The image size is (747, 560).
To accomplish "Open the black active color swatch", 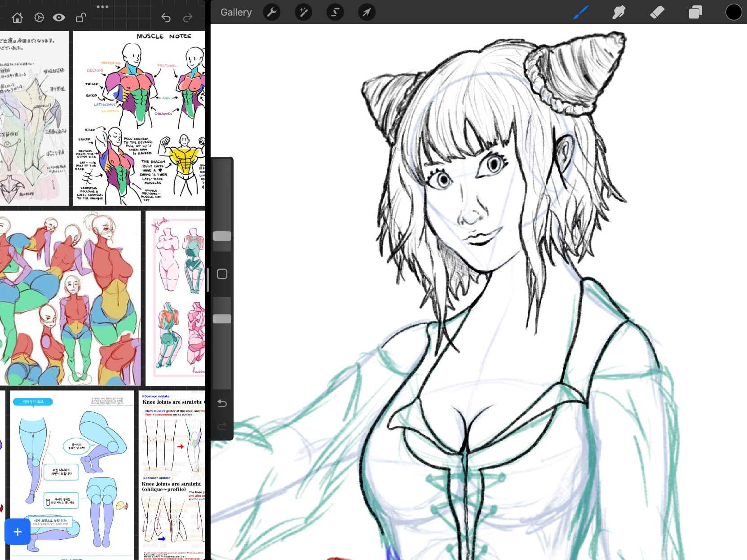I will point(734,12).
